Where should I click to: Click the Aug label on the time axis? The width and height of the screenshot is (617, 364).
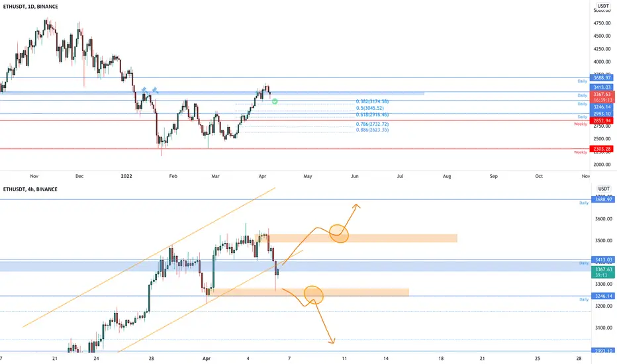pyautogui.click(x=447, y=176)
